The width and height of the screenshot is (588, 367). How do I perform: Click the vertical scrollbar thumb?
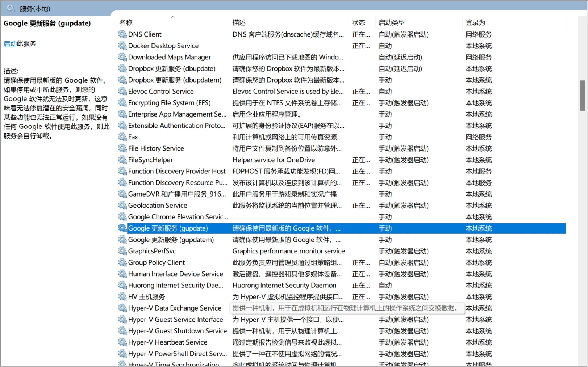pyautogui.click(x=582, y=95)
